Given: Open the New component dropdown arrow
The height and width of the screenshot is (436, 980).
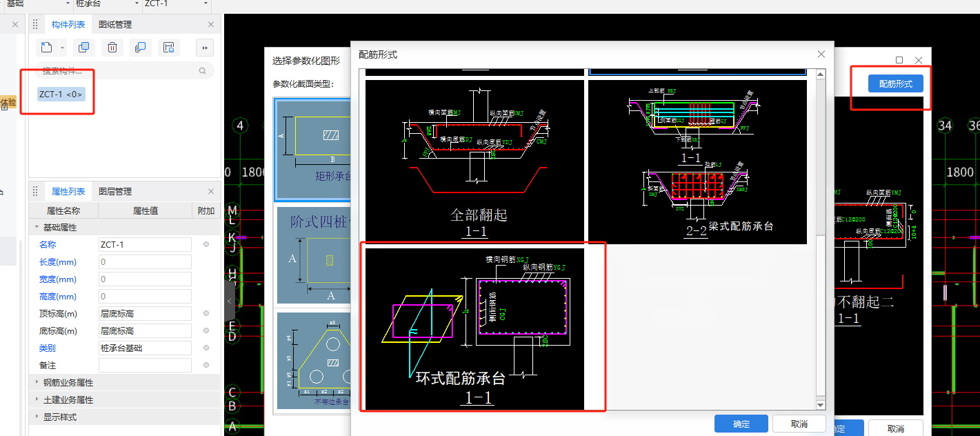Looking at the screenshot, I should 62,48.
